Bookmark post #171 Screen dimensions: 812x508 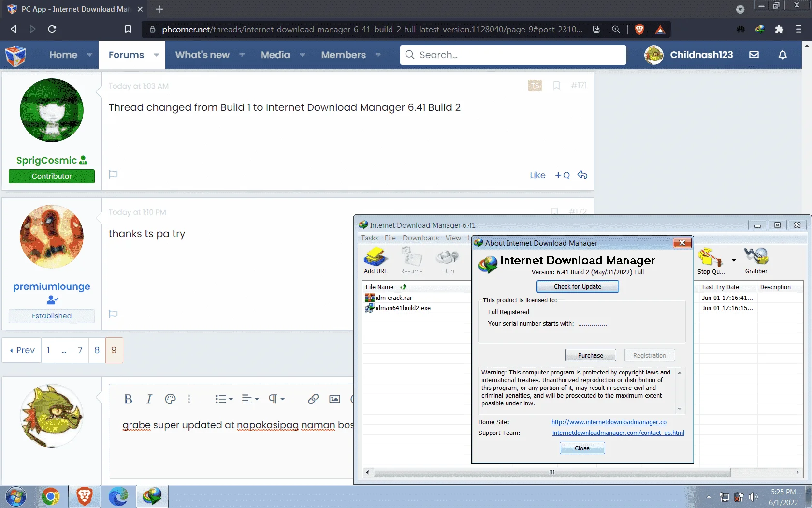point(556,86)
